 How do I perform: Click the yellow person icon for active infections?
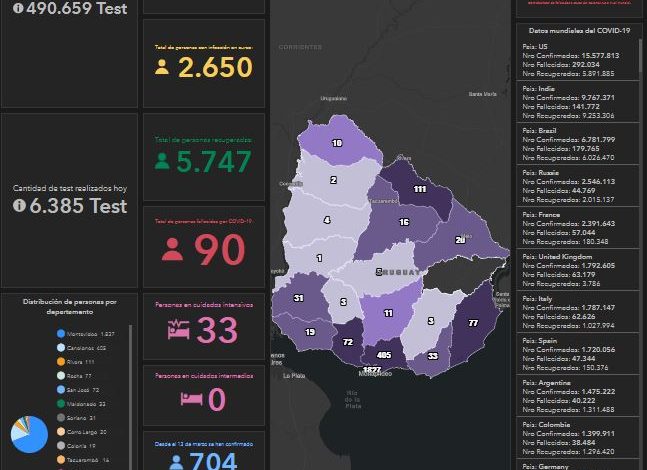[x=162, y=68]
